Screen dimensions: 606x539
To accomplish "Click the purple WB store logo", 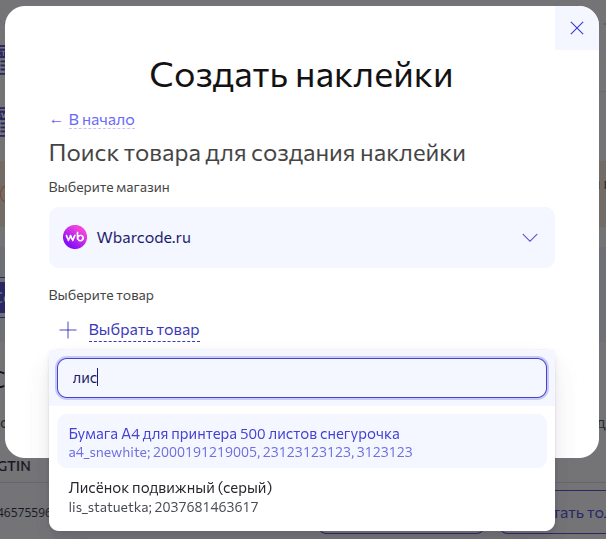I will [75, 238].
